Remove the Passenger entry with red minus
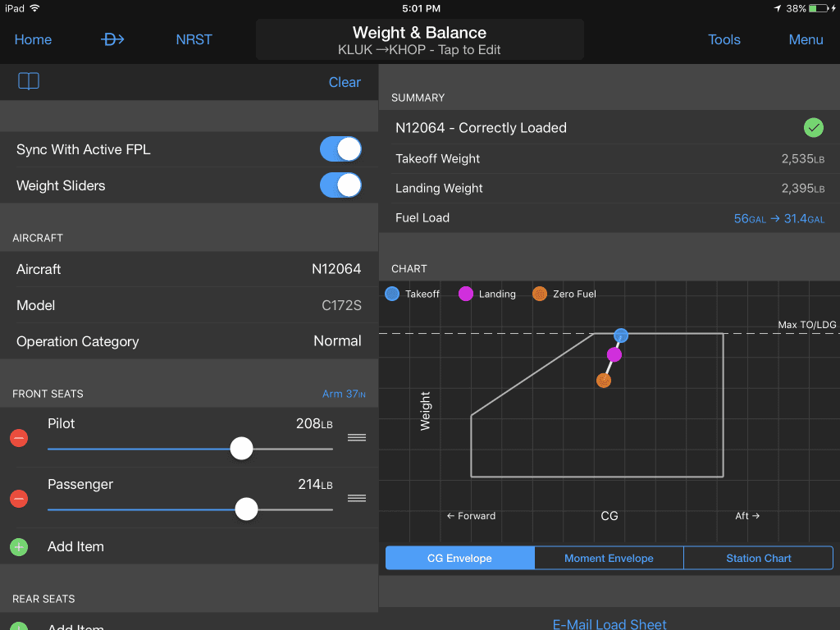Viewport: 840px width, 630px height. 18,498
